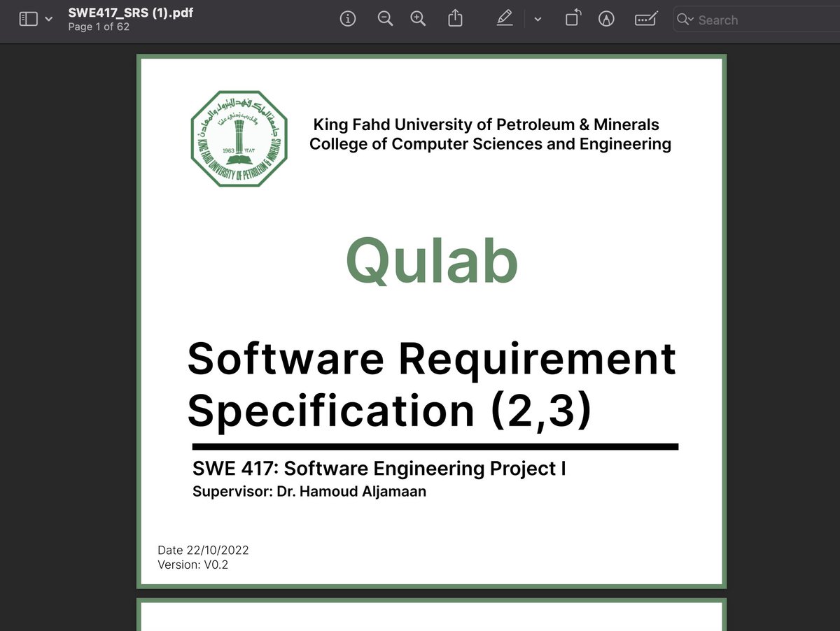Show the document inspector info
Screen dimensions: 840x631
(x=348, y=20)
